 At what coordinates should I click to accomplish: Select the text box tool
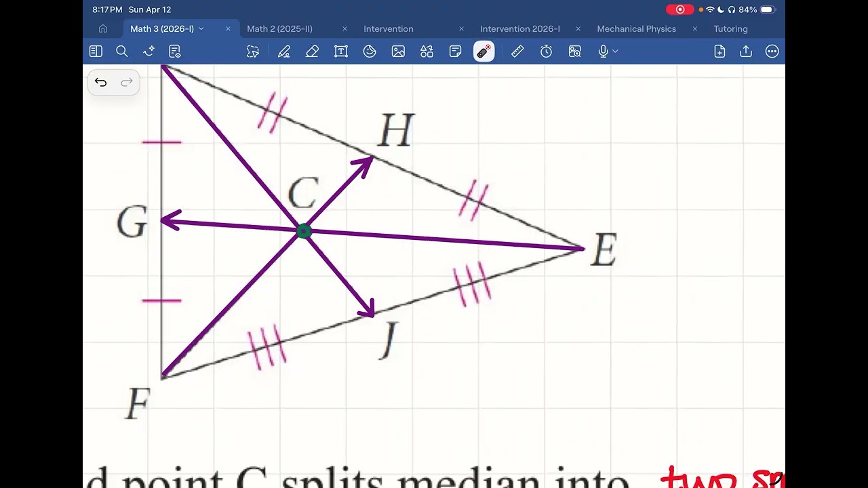[x=341, y=52]
